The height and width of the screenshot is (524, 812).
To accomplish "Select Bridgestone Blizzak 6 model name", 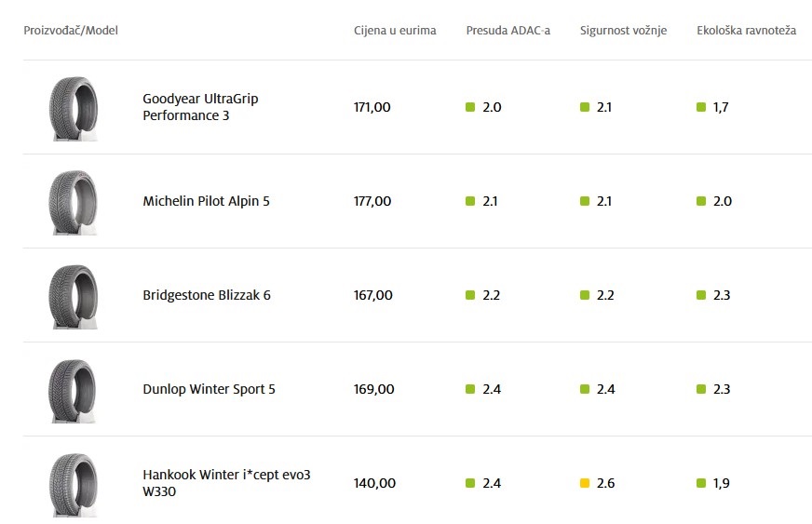I will click(206, 295).
